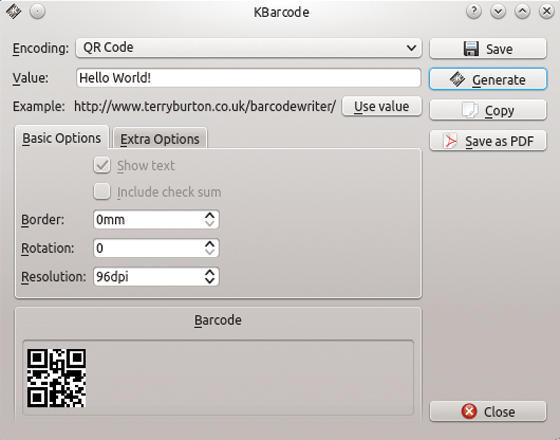560x440 pixels.
Task: Click the Copy pages icon
Action: click(x=469, y=110)
